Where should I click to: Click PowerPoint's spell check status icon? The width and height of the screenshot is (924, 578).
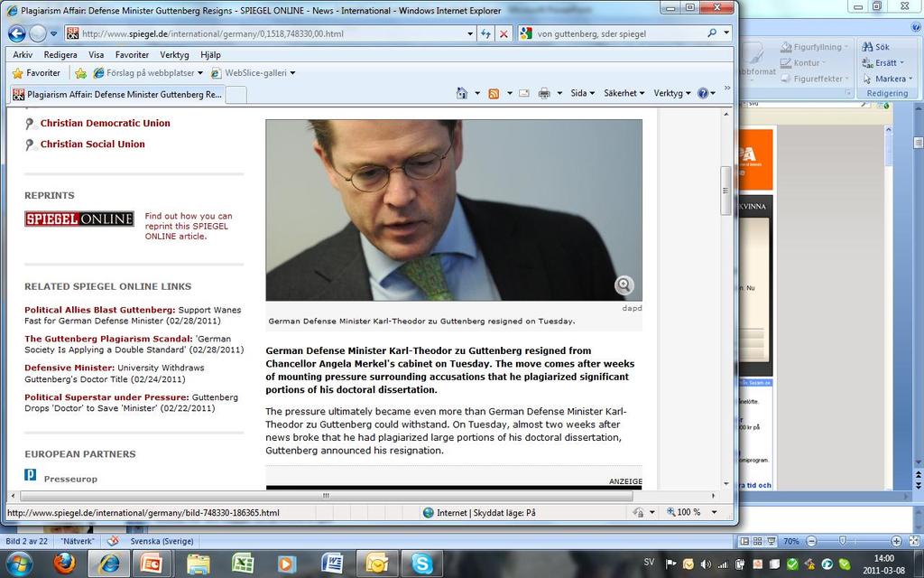113,541
